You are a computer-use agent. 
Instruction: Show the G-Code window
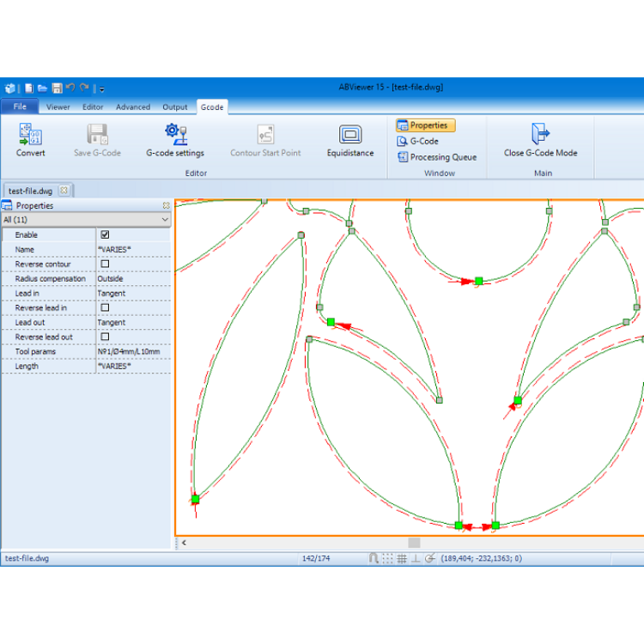coord(418,141)
